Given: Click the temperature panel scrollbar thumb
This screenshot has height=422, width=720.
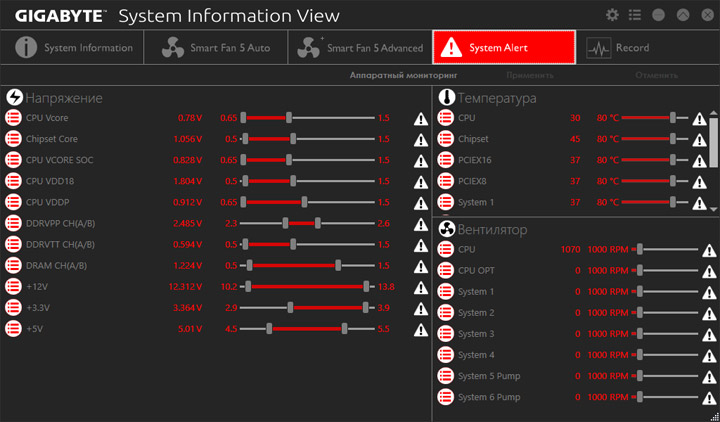Looking at the screenshot, I should point(713,141).
